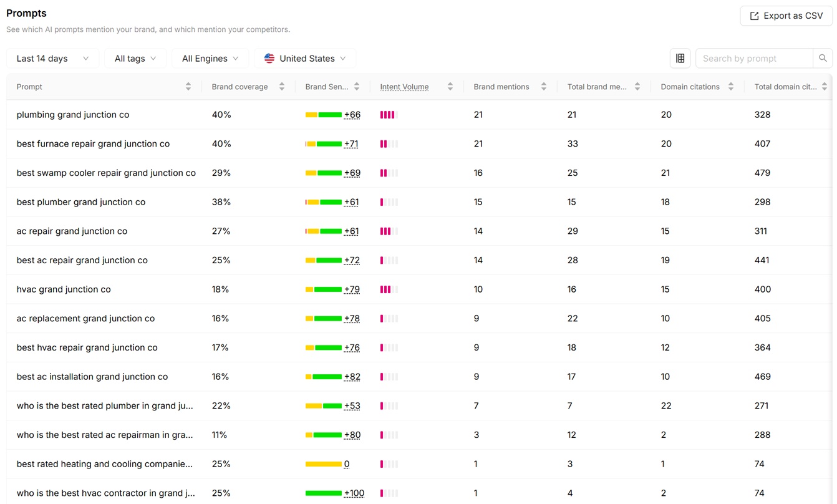837x504 pixels.
Task: Open the Last 14 days dropdown
Action: click(x=52, y=58)
